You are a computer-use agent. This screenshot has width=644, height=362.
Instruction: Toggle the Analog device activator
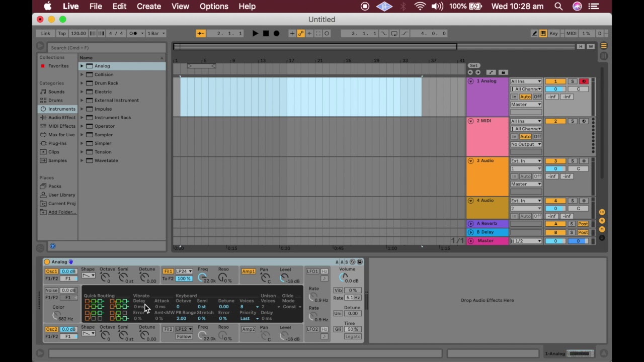[47, 262]
